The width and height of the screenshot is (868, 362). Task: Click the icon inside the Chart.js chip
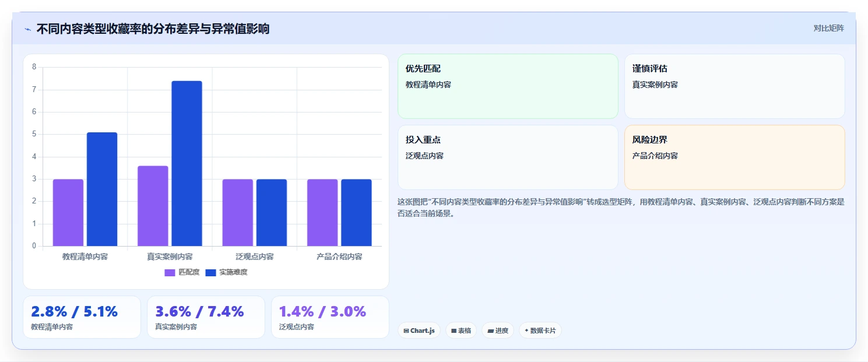(x=406, y=331)
